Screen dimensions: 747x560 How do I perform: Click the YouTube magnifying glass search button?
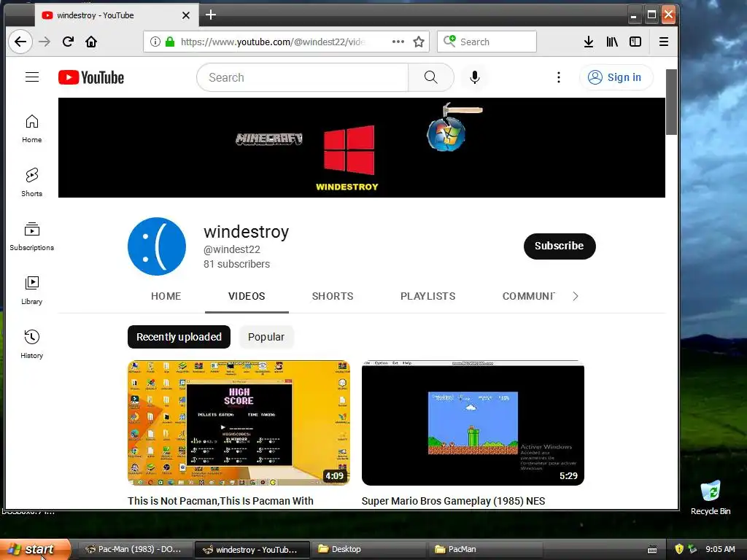pos(430,77)
